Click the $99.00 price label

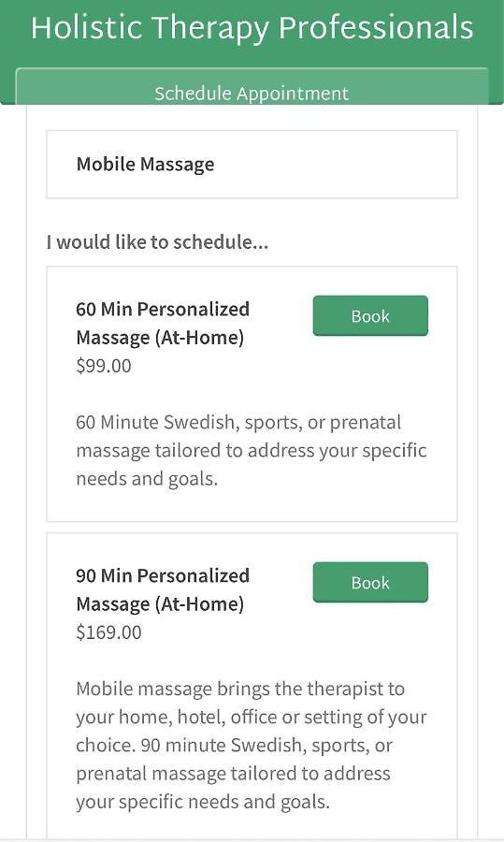104,366
